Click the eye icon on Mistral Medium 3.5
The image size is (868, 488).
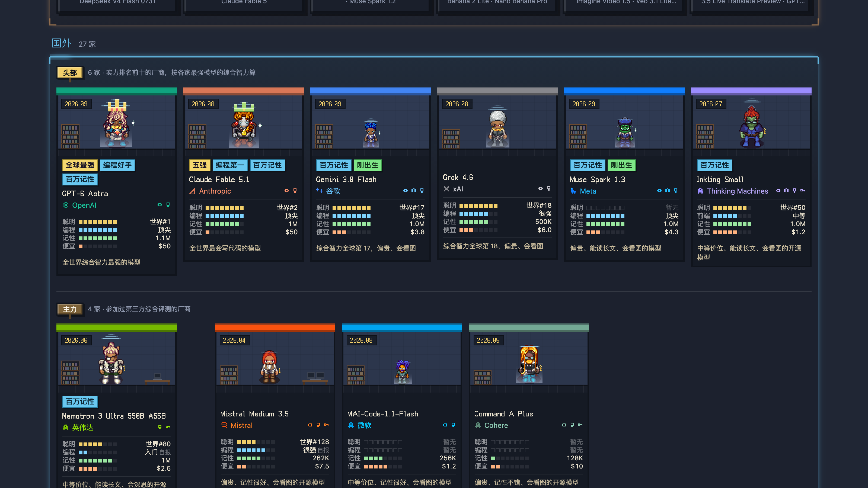coord(310,425)
